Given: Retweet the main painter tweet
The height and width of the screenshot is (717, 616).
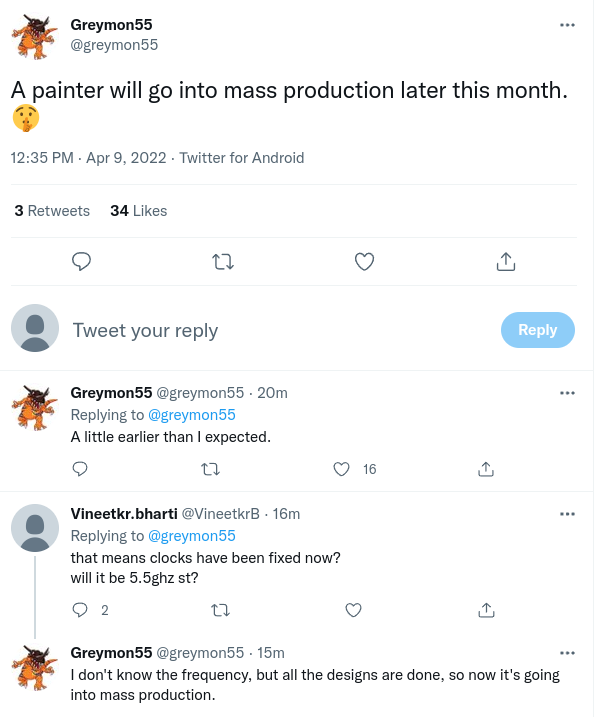Looking at the screenshot, I should click(x=224, y=262).
